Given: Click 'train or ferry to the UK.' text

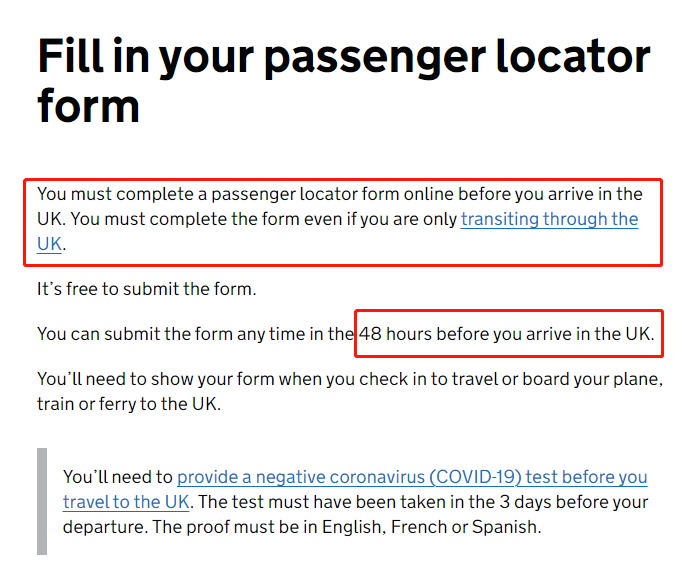Looking at the screenshot, I should (129, 404).
